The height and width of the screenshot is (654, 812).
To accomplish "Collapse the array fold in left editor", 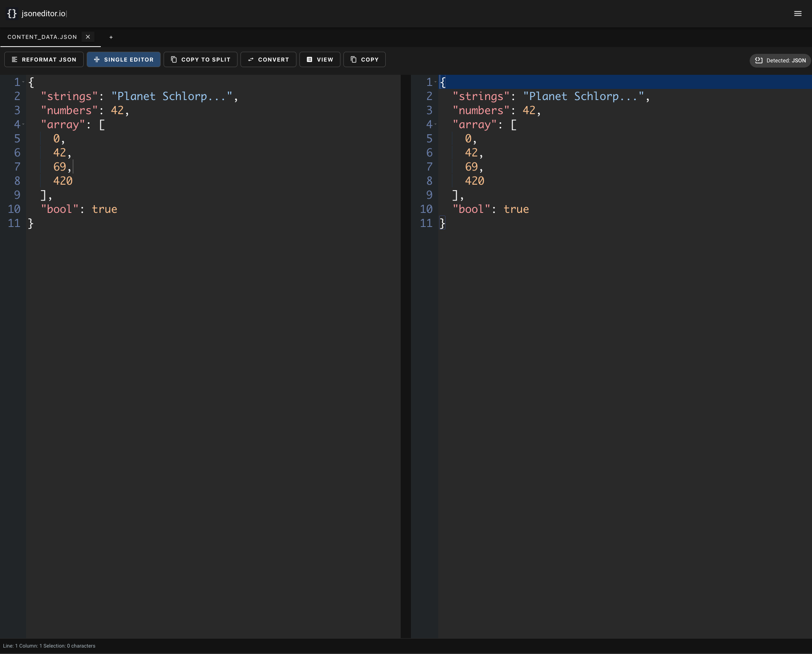I will [23, 124].
